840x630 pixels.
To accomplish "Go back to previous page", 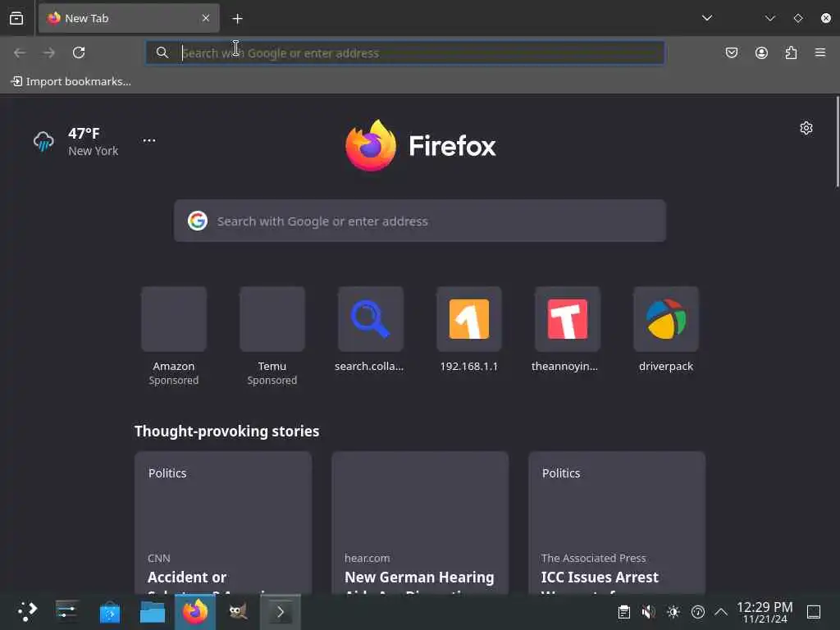I will click(x=20, y=52).
